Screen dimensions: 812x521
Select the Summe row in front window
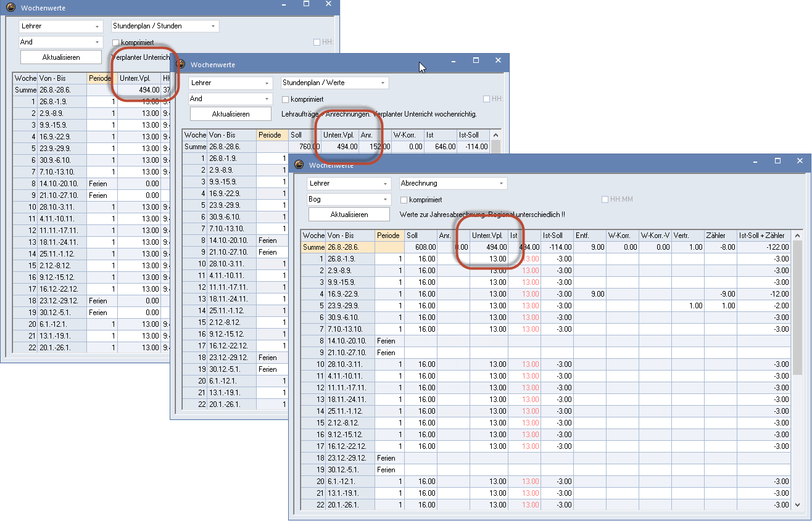546,247
